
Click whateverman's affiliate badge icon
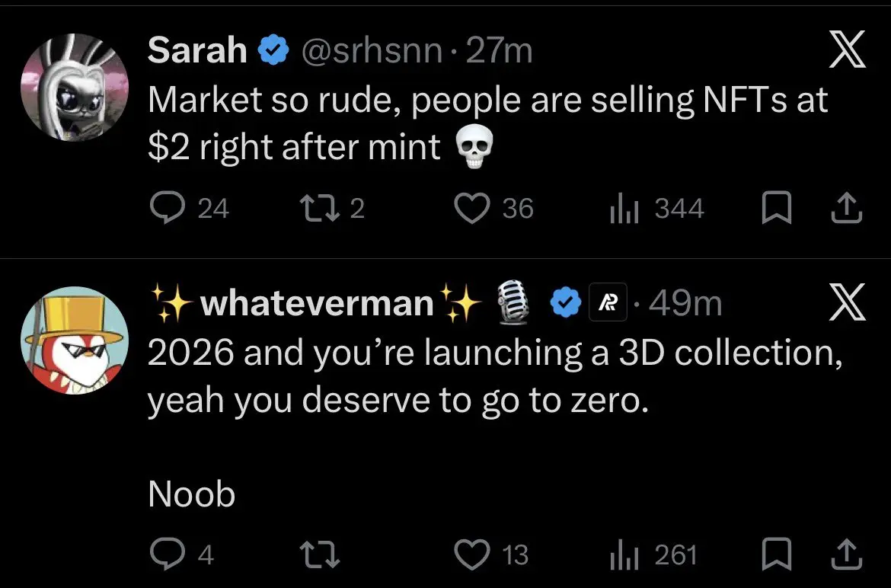pyautogui.click(x=608, y=303)
